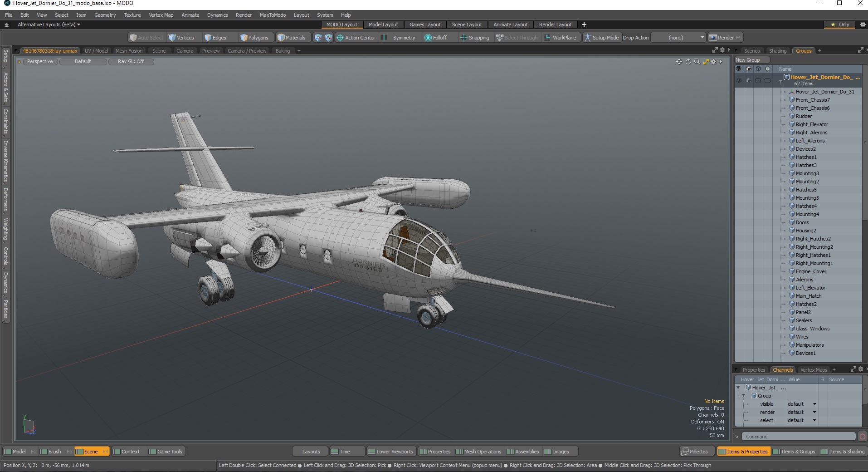Click the New Group button
Viewport: 868px width, 472px height.
point(752,60)
